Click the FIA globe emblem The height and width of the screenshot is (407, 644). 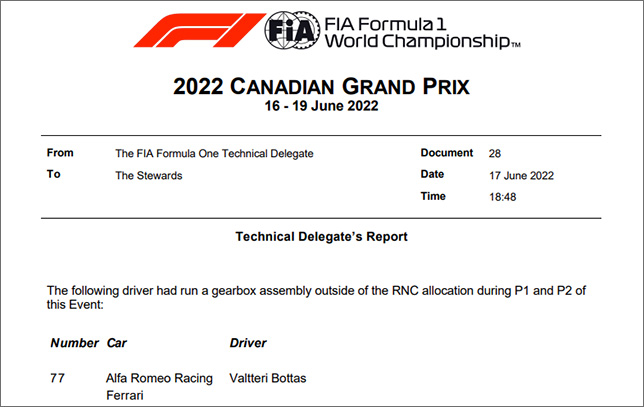(x=292, y=30)
